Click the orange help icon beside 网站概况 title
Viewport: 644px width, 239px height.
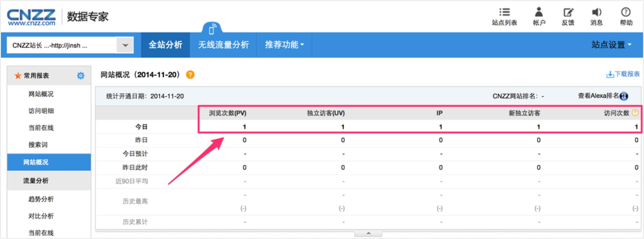point(190,75)
